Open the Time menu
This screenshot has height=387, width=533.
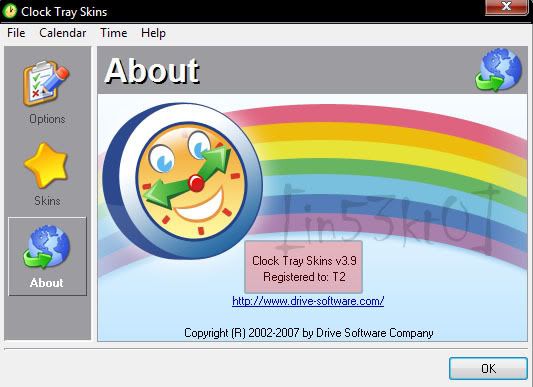(114, 33)
